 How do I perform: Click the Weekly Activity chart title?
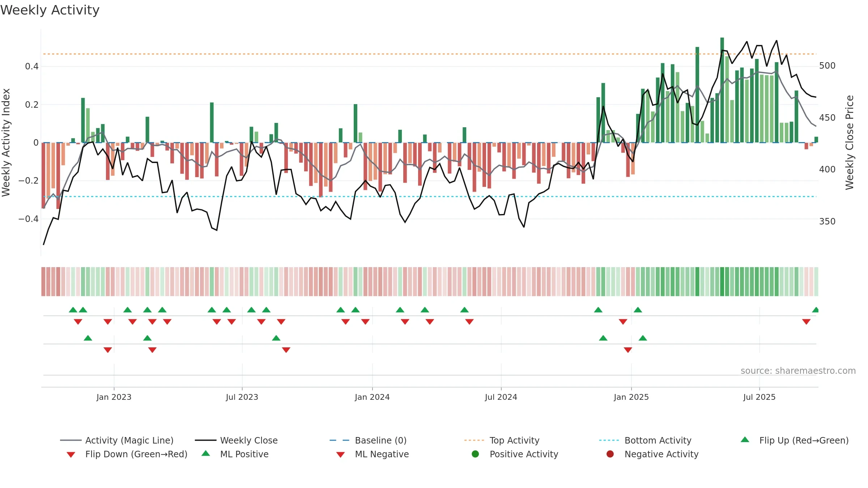(50, 10)
